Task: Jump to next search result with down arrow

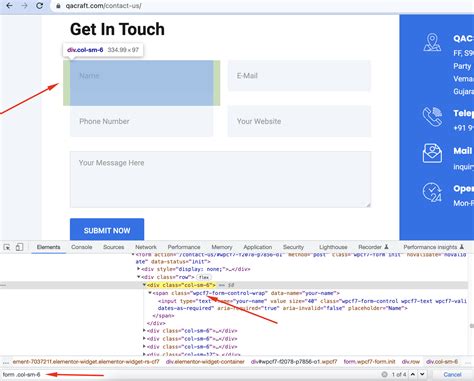Action: 422,374
